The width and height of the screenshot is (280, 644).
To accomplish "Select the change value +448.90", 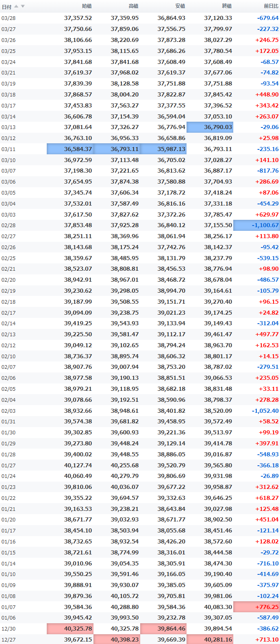I will [x=267, y=94].
